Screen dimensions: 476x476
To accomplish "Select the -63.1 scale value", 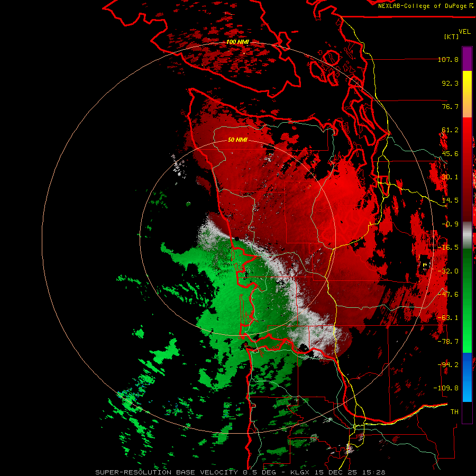I will [448, 318].
